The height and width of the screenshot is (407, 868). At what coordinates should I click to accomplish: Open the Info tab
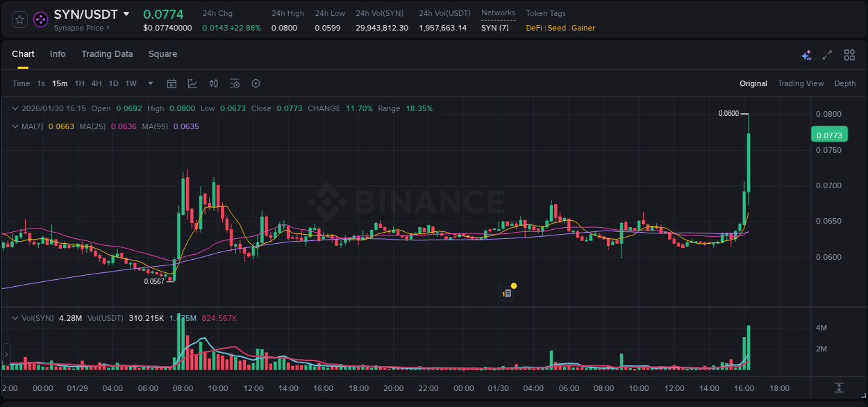point(58,54)
